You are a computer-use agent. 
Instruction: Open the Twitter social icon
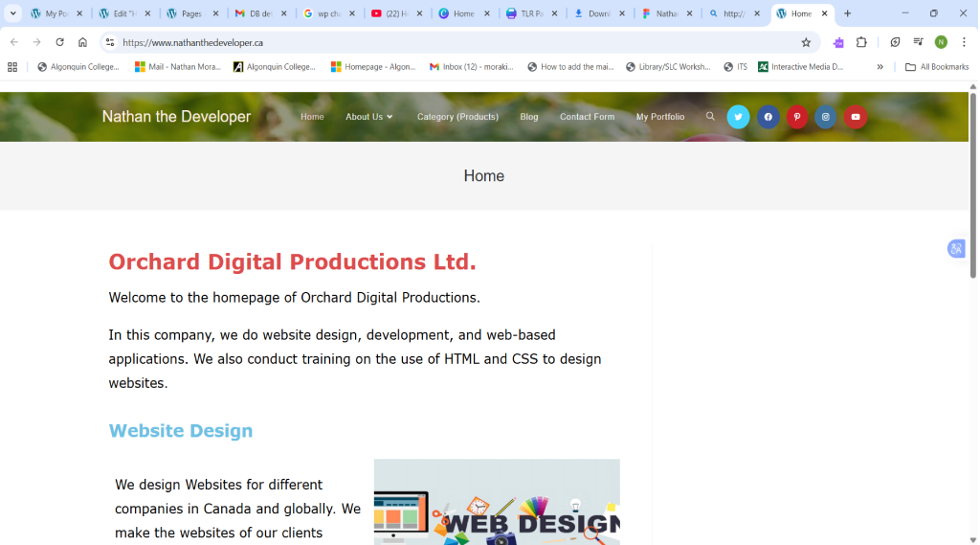coord(738,117)
